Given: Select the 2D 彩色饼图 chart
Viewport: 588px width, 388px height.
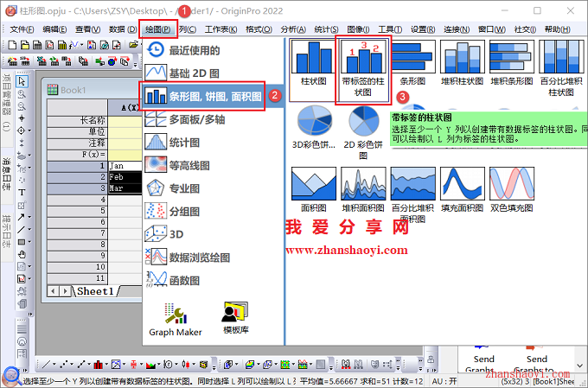Looking at the screenshot, I should coord(363,132).
